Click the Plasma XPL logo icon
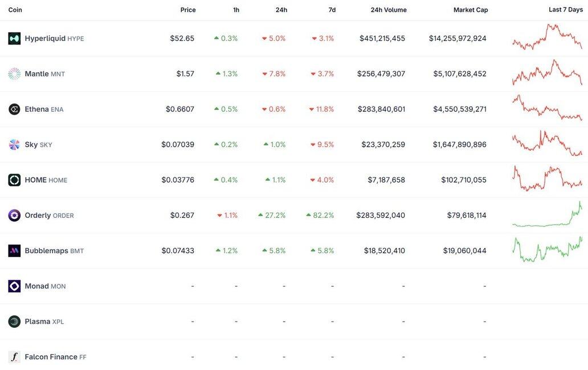The image size is (588, 370). point(14,322)
